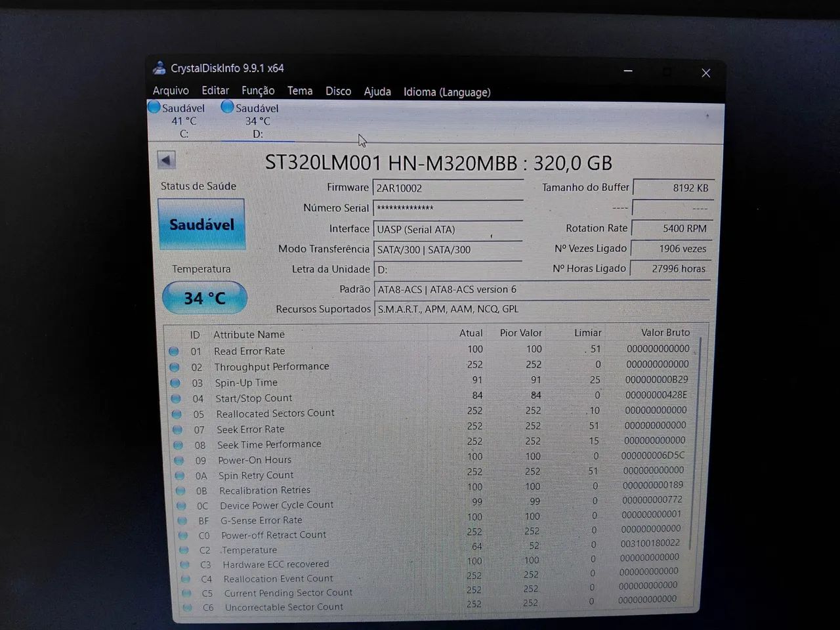Click the Attribute Name column header

tap(249, 335)
